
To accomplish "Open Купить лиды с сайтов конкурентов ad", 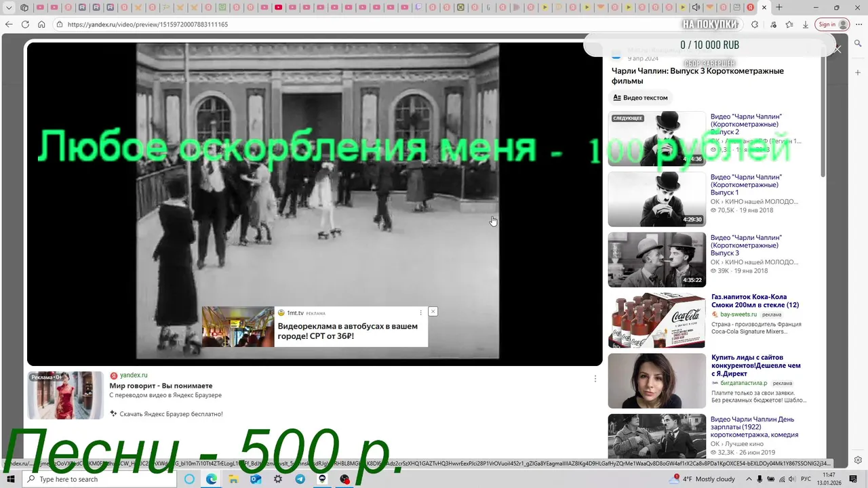I will pyautogui.click(x=755, y=365).
